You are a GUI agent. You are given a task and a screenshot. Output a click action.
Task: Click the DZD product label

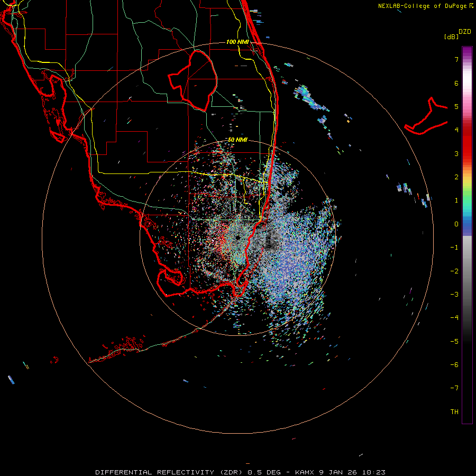coord(465,32)
